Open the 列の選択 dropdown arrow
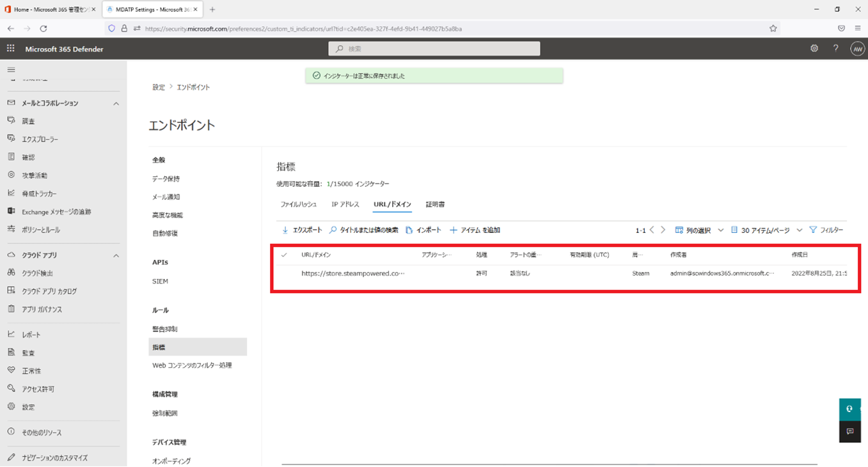868x467 pixels. coord(721,230)
